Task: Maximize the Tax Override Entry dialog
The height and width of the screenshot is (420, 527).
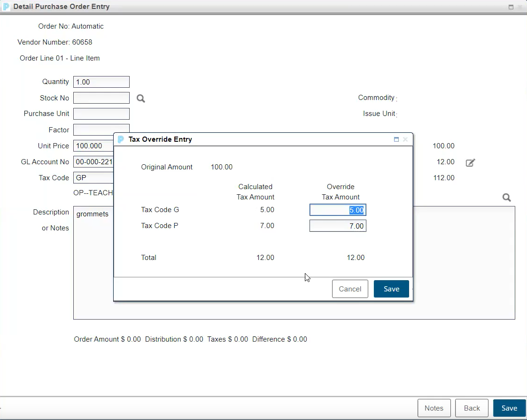Action: (396, 139)
